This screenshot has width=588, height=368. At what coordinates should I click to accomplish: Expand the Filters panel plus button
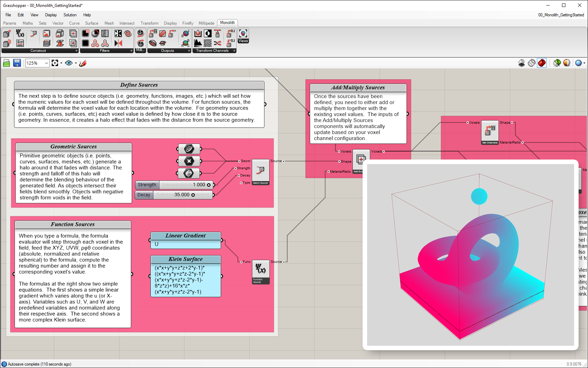point(131,51)
